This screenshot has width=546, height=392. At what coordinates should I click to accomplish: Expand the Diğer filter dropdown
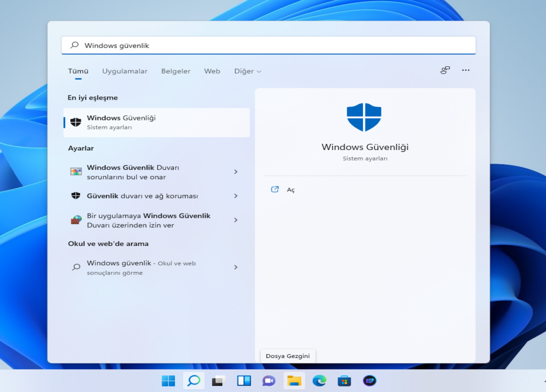(248, 71)
